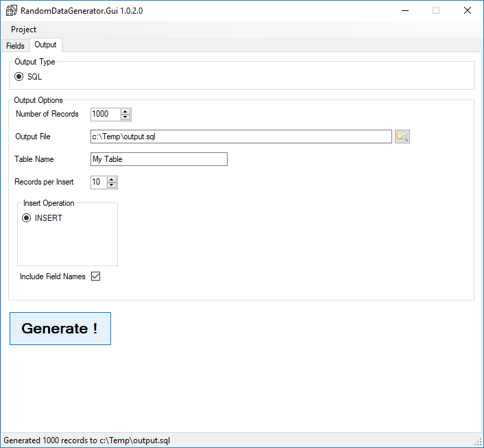Decrease Number of Records with down arrow
Image resolution: width=484 pixels, height=448 pixels.
(x=125, y=117)
